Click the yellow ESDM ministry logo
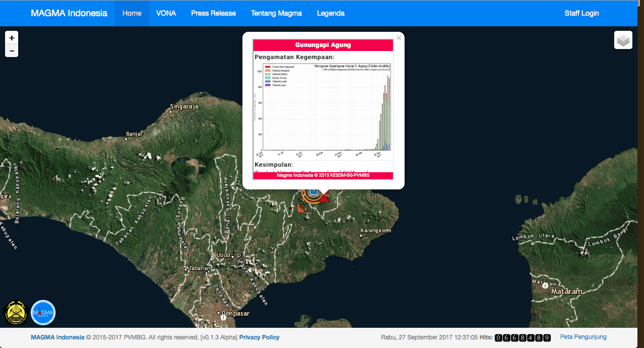 [16, 313]
